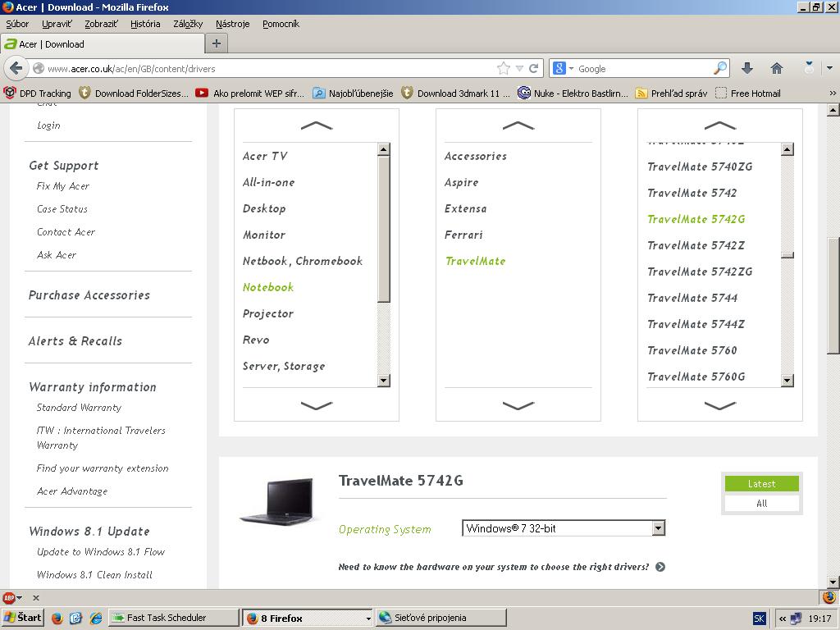Click up chevron above model list
The height and width of the screenshot is (630, 840).
[720, 126]
